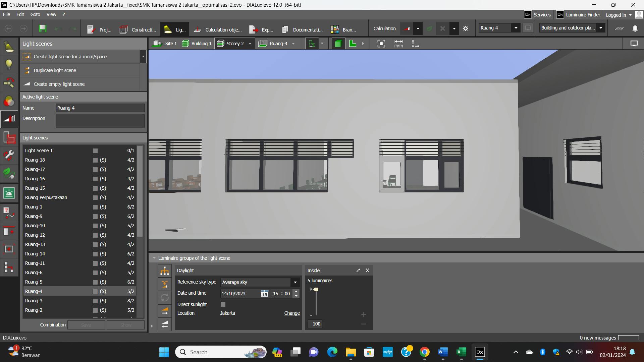The width and height of the screenshot is (644, 362).
Task: Select the measure distance tool icon
Action: (x=398, y=44)
